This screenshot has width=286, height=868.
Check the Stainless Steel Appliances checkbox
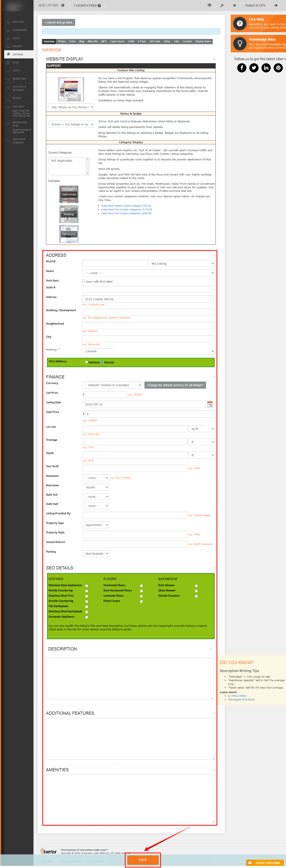coord(87,586)
